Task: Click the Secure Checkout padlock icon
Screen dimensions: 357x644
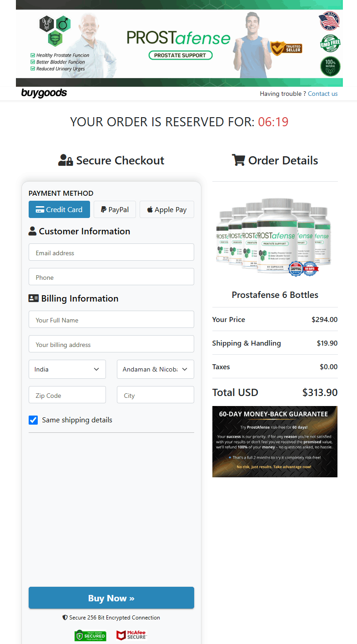Action: coord(65,160)
